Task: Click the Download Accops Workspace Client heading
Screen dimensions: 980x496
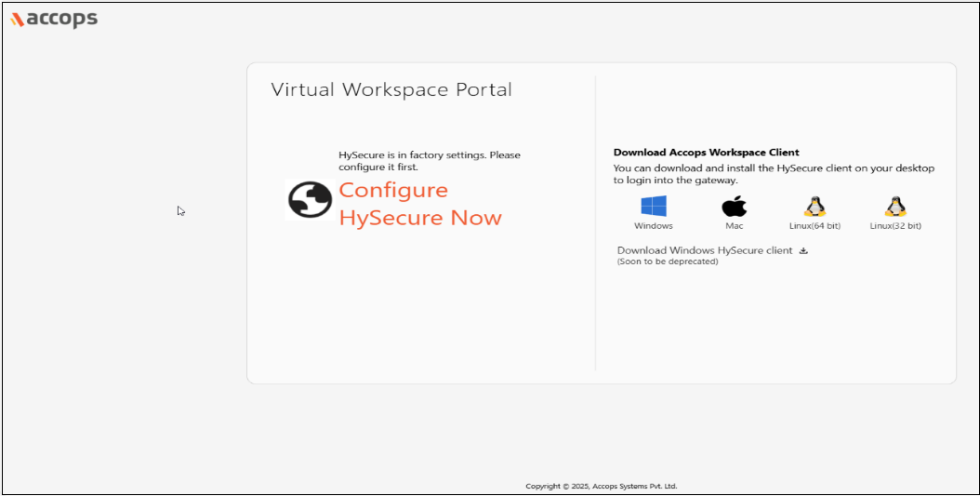Action: pos(706,152)
